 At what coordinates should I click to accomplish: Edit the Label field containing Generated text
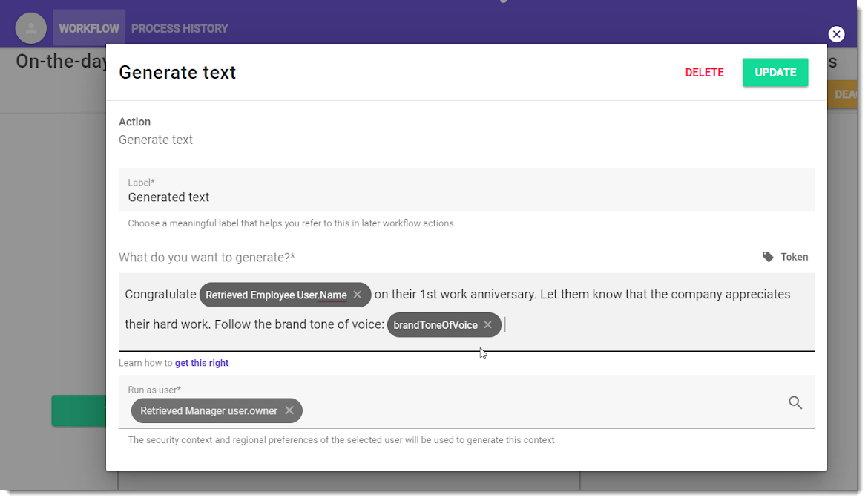click(x=297, y=197)
